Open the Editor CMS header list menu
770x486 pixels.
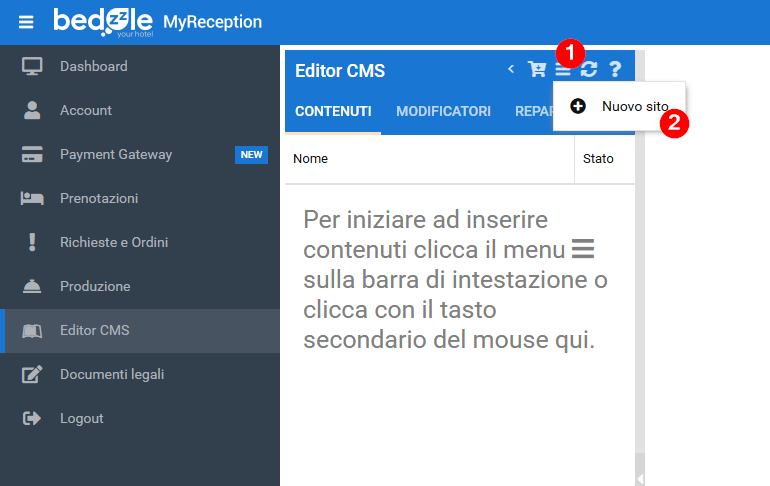563,70
